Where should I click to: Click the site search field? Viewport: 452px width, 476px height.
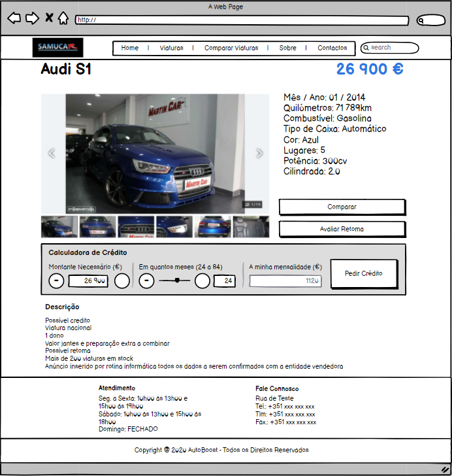[390, 48]
